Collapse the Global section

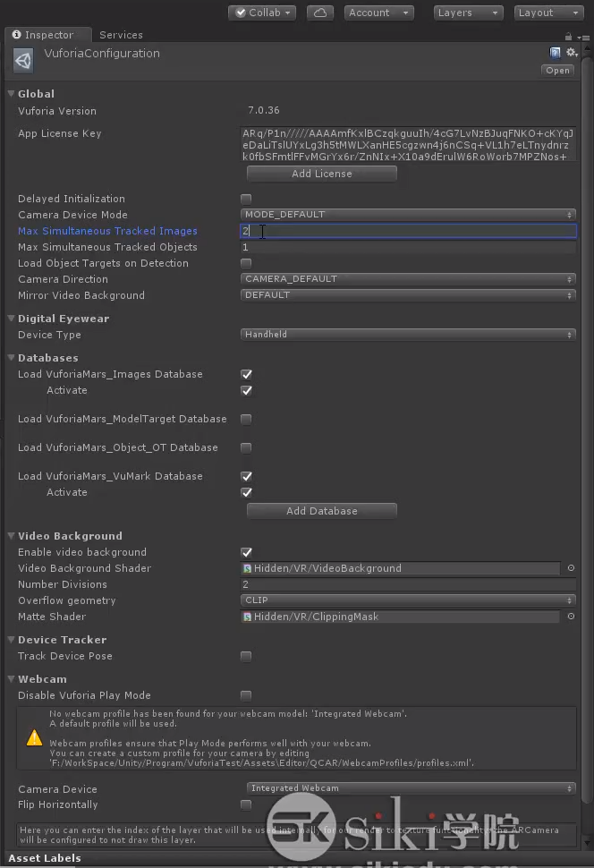pos(11,94)
